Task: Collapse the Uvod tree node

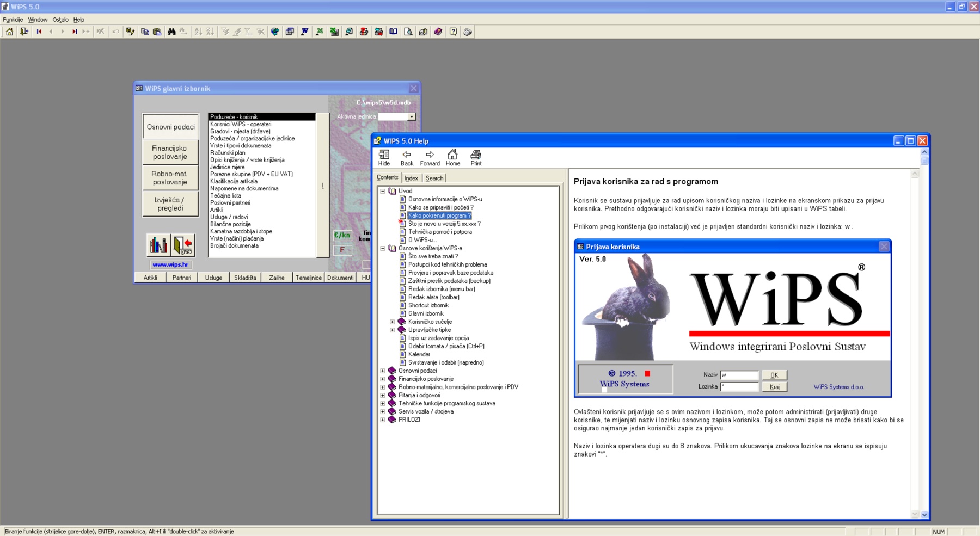Action: point(383,191)
